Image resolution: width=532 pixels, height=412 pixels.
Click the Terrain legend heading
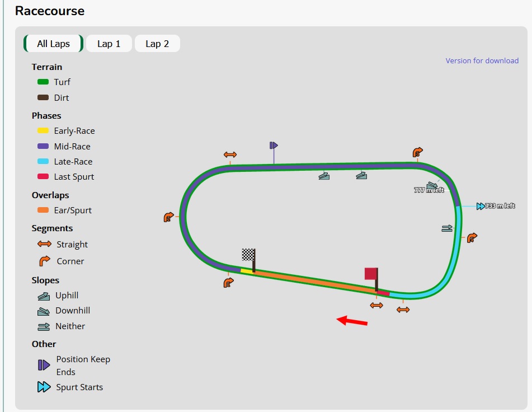pyautogui.click(x=47, y=67)
